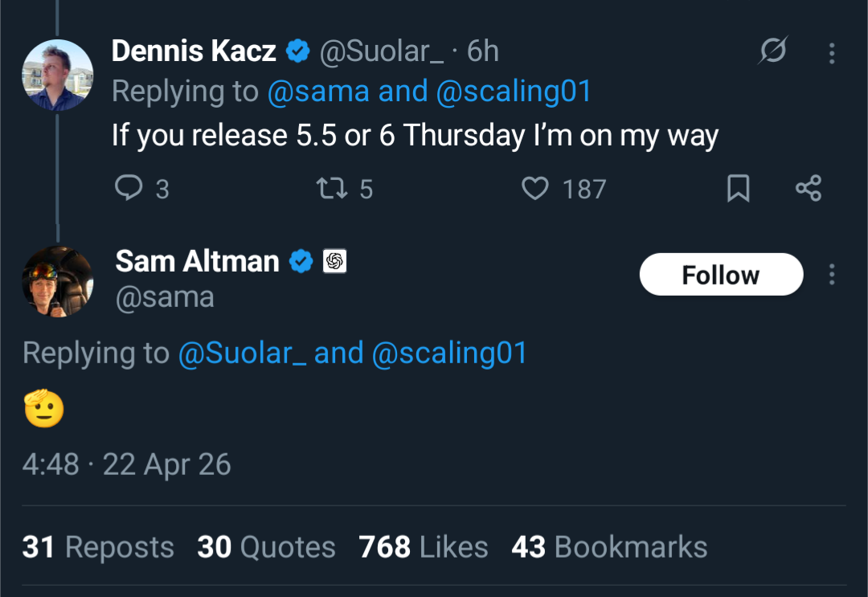Reply to Dennis Kacz's tweet
The height and width of the screenshot is (597, 868).
(129, 188)
